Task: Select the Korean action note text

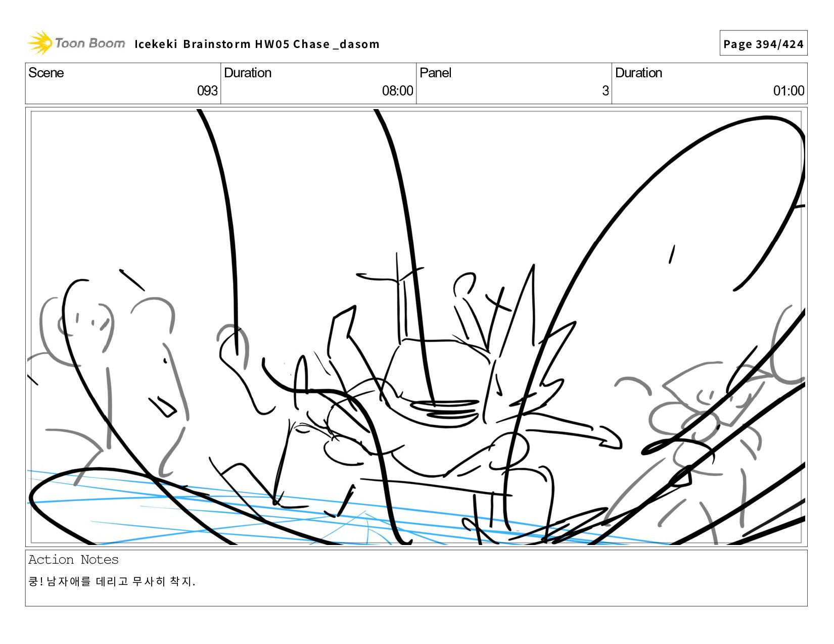Action: click(x=112, y=581)
